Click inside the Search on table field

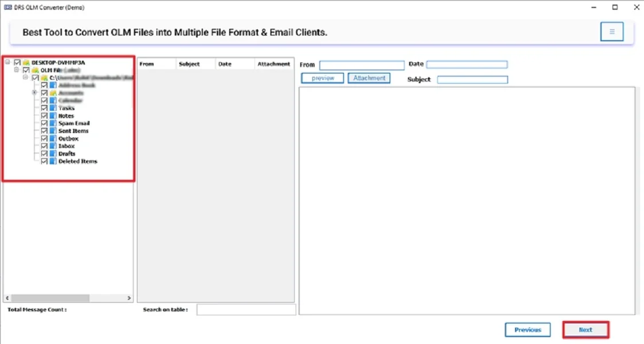pos(246,309)
